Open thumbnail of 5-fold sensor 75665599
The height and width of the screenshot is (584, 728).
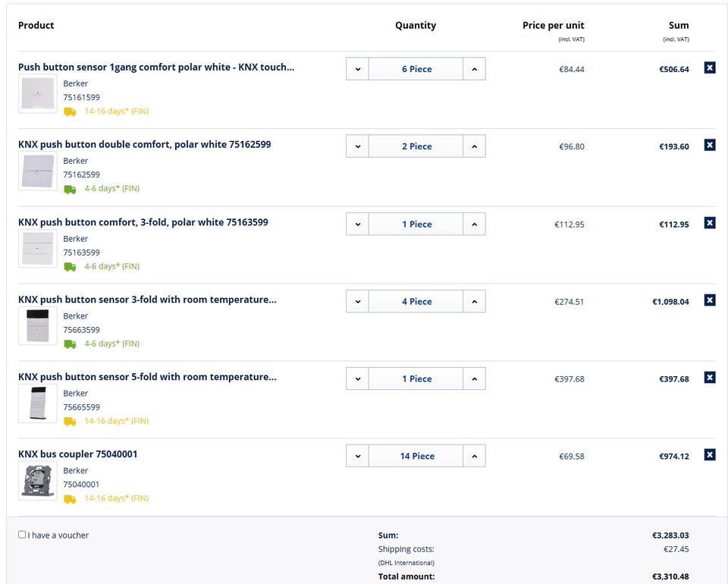(x=37, y=402)
